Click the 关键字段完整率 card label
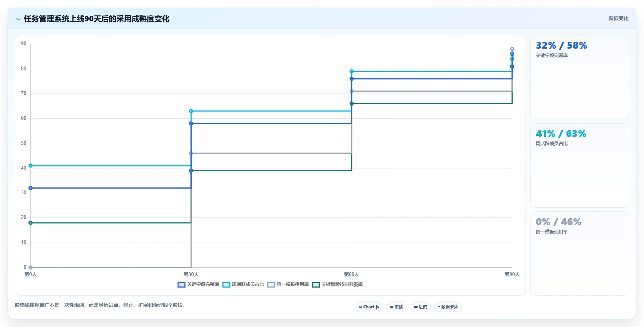 pyautogui.click(x=552, y=56)
